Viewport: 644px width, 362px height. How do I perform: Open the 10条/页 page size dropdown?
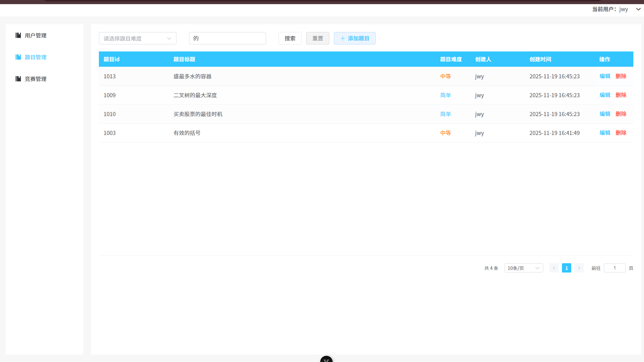click(523, 268)
